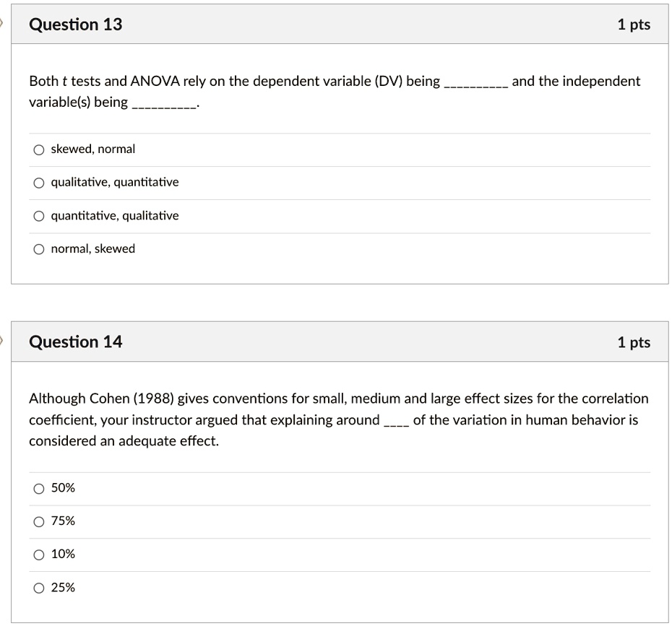Click the 'quantitative, qualitative' label text
Viewport: 672px width, 626px height.
click(x=115, y=215)
